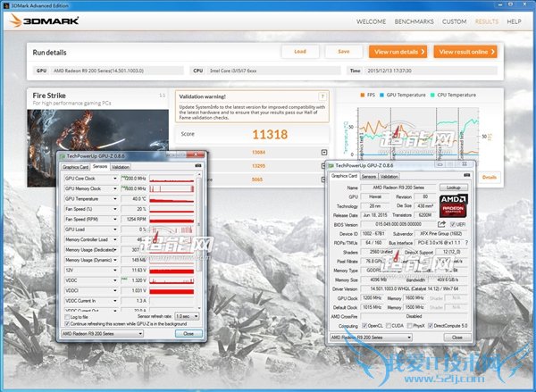This screenshot has height=392, width=536.
Task: Toggle the Log to file checkbox
Action: tap(67, 317)
